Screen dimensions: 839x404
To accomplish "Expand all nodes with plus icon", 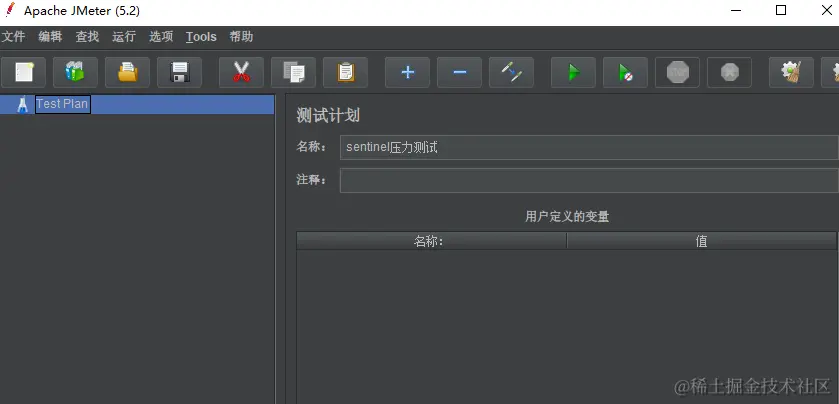I will (x=407, y=72).
